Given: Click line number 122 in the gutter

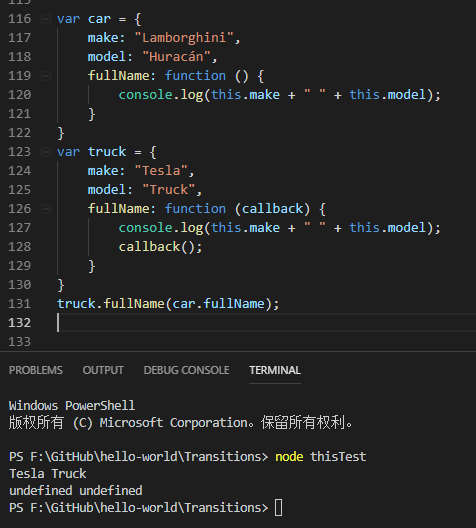Looking at the screenshot, I should (20, 133).
